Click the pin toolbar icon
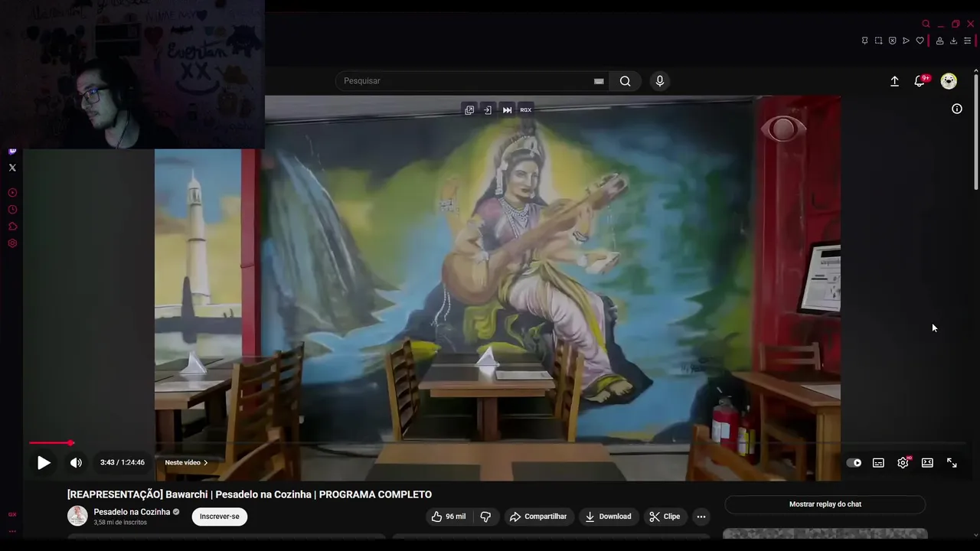The image size is (980, 551). [x=864, y=41]
